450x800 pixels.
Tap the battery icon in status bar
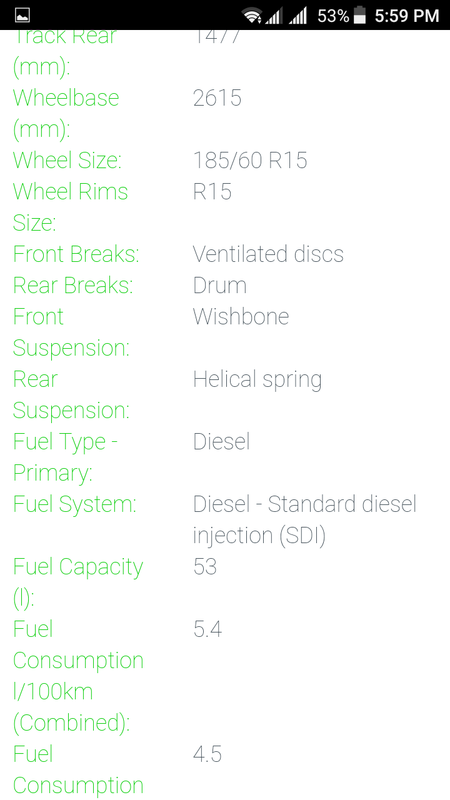(360, 15)
